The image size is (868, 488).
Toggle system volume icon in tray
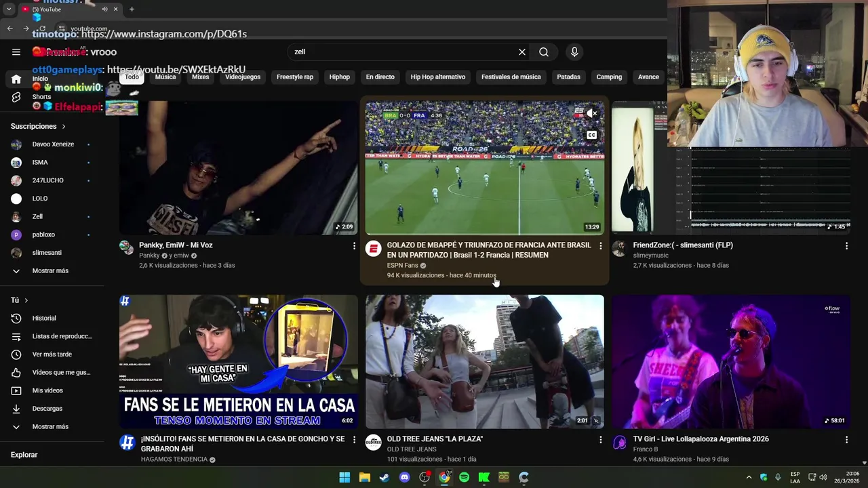823,477
